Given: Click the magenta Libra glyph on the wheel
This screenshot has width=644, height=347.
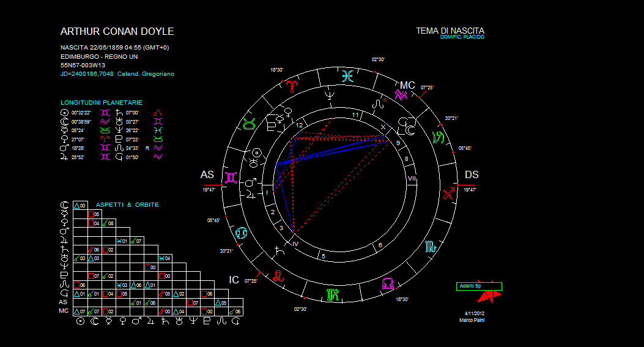Looking at the screenshot, I should click(388, 283).
